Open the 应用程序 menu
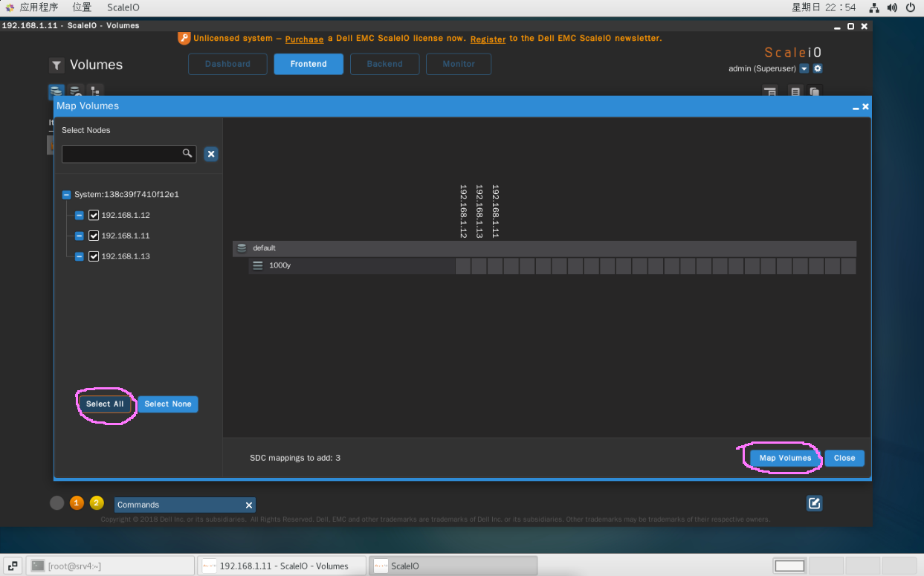Image resolution: width=924 pixels, height=576 pixels. (x=39, y=7)
